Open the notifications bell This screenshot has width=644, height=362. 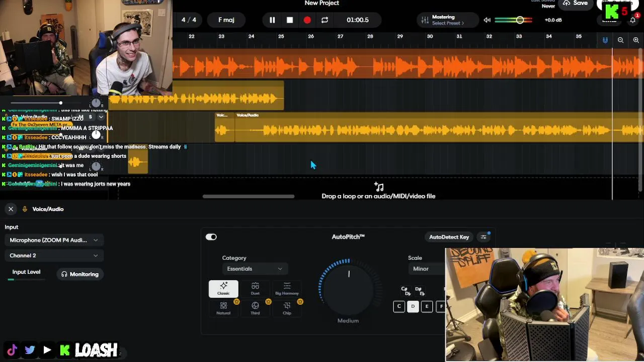click(x=633, y=20)
